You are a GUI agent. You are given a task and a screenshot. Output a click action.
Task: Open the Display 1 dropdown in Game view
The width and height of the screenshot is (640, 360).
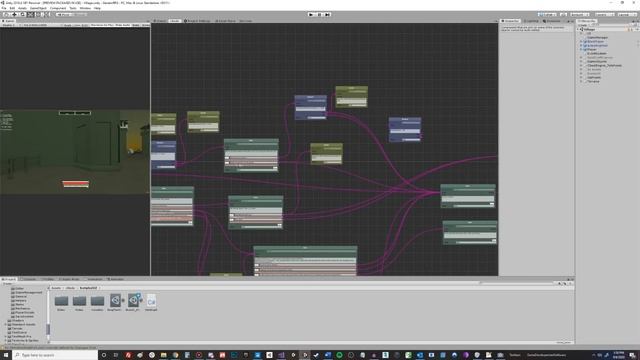pyautogui.click(x=9, y=25)
